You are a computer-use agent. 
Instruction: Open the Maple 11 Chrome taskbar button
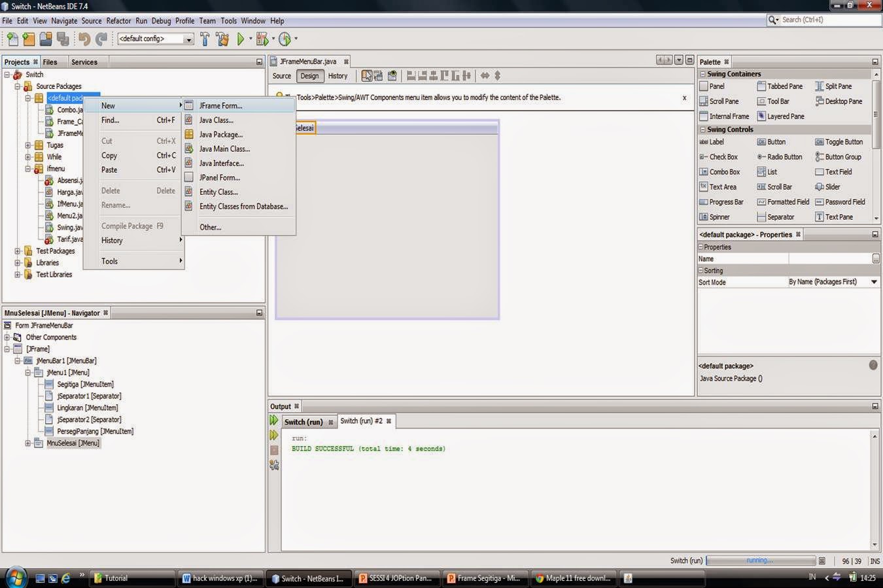[x=574, y=578]
